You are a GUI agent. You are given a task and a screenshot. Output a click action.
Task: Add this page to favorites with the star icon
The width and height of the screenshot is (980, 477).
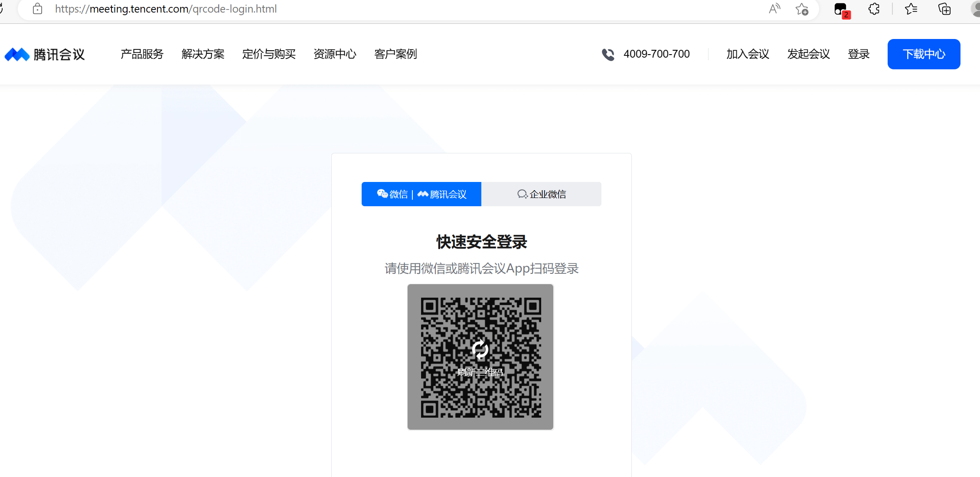coord(801,9)
